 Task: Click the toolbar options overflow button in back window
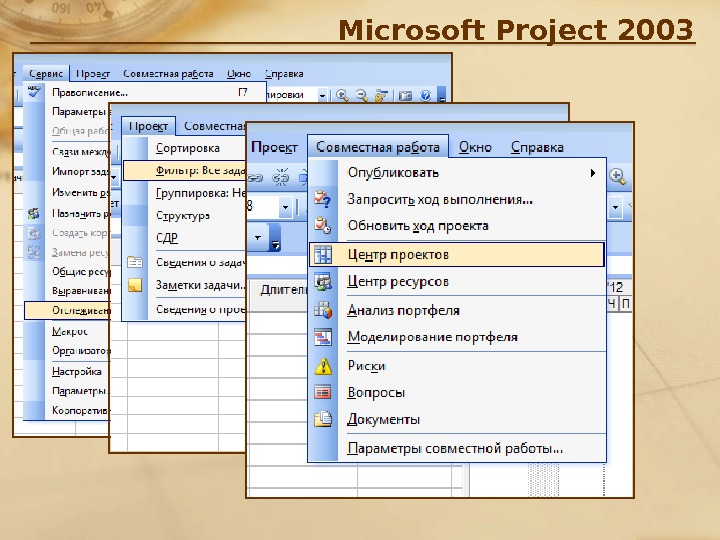(442, 95)
